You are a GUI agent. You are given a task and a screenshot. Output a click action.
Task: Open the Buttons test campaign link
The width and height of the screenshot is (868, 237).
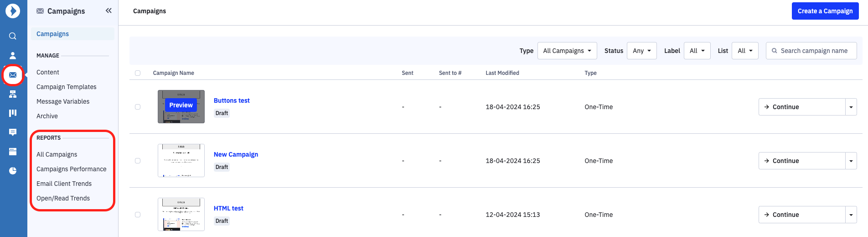(x=232, y=100)
